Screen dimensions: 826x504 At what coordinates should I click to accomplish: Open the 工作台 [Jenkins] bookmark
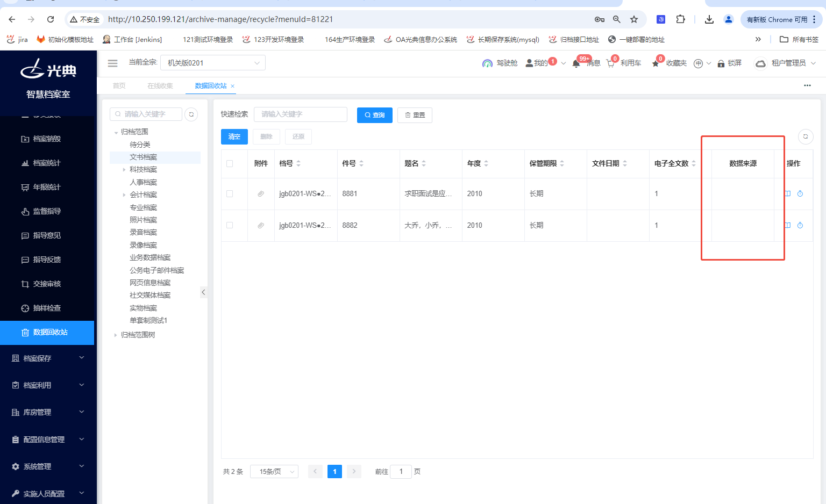[x=132, y=39]
